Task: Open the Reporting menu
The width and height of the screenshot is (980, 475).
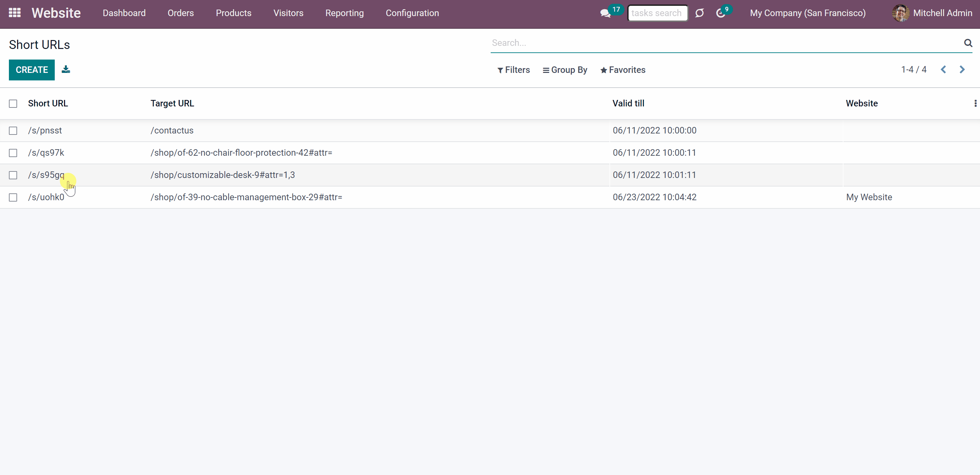Action: 344,13
